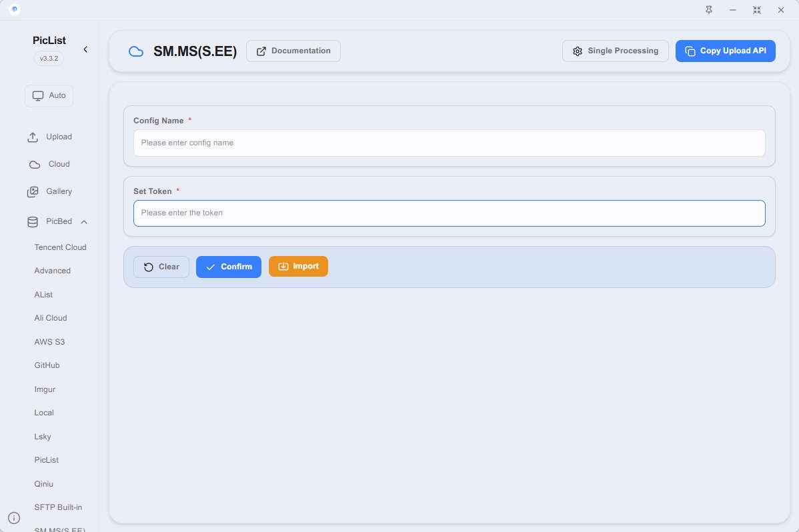Screen dimensions: 799x532
Task: Click the Gallery images icon in sidebar
Action: click(33, 191)
